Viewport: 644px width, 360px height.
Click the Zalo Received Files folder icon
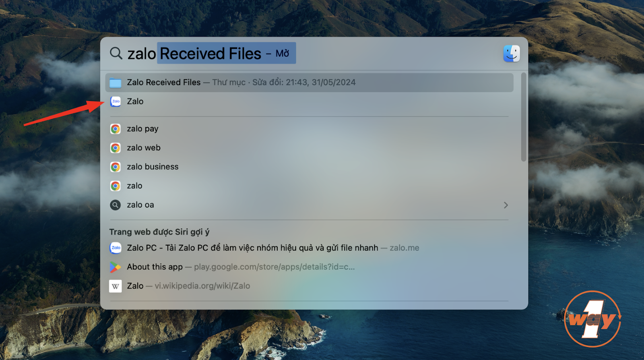[116, 83]
